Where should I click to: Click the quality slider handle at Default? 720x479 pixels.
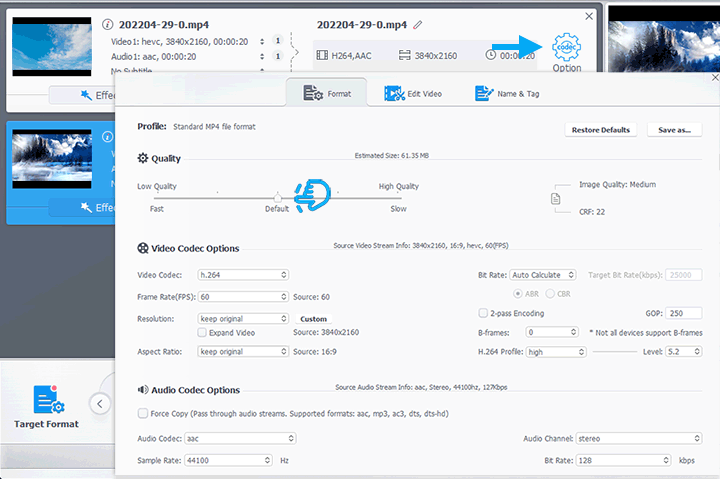point(277,197)
